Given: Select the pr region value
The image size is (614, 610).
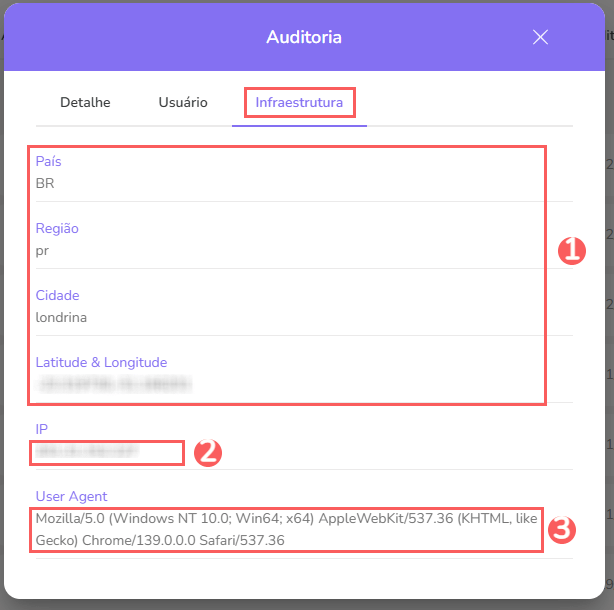Looking at the screenshot, I should 42,250.
